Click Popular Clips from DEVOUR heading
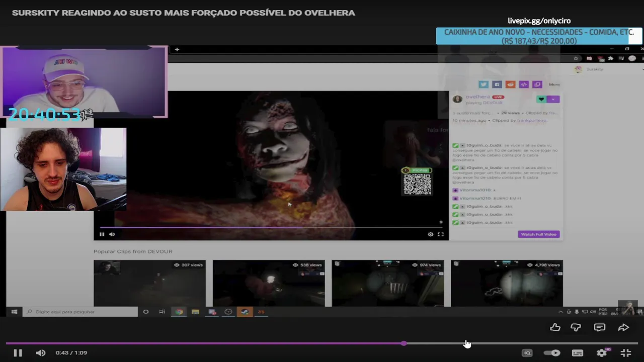Image resolution: width=644 pixels, height=362 pixels. [x=133, y=251]
